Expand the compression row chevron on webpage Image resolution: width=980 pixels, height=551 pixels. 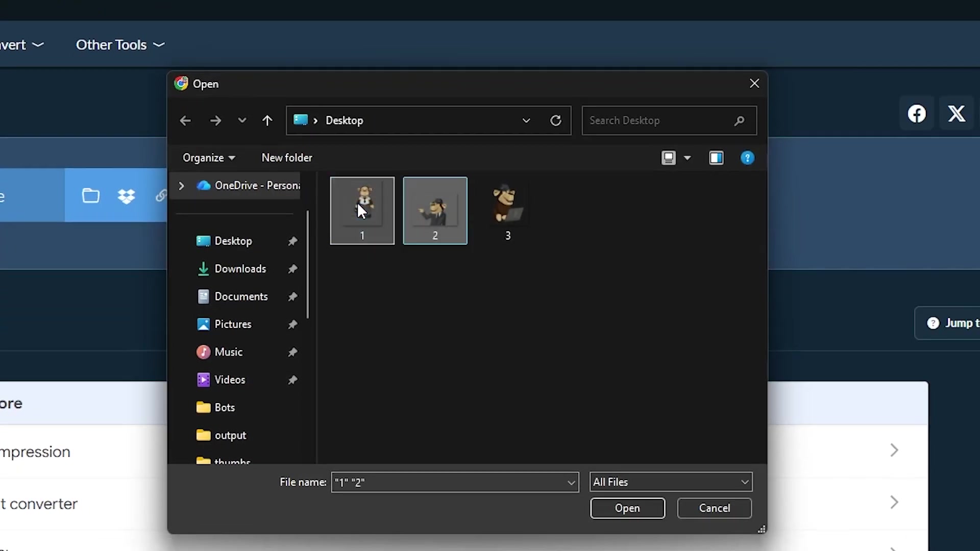click(x=894, y=450)
